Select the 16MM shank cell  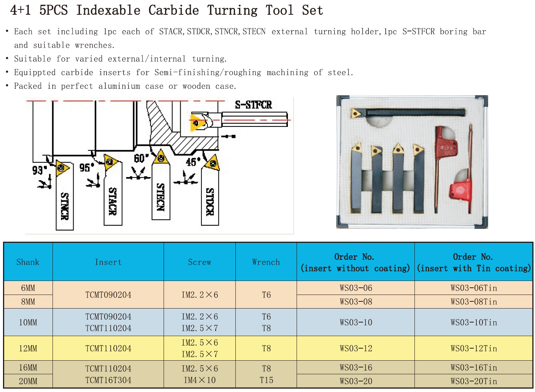click(x=28, y=367)
